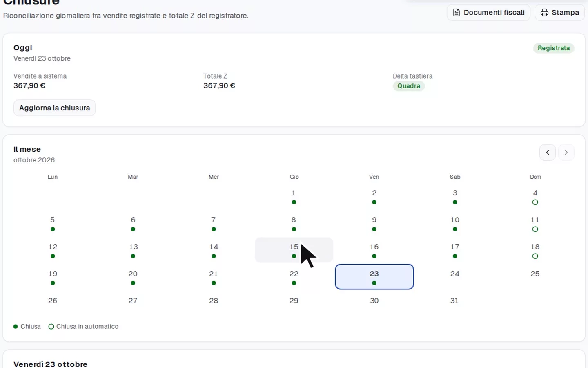The width and height of the screenshot is (588, 368).
Task: Select Sunday 11 in the calendar
Action: (x=535, y=223)
